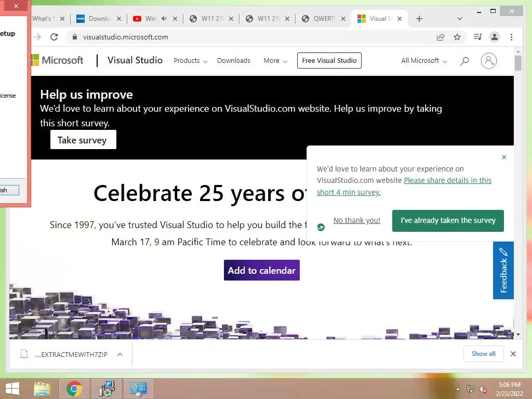This screenshot has width=532, height=399.
Task: Open File Explorer from the taskbar
Action: pos(42,389)
